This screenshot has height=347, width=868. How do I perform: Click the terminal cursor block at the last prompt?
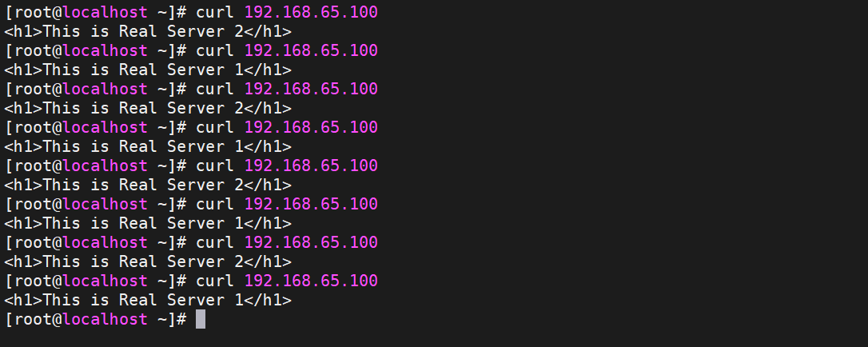[201, 319]
